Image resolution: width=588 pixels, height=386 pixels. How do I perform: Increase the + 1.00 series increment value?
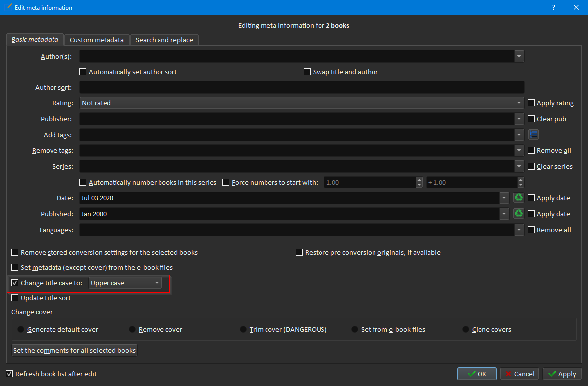pos(520,180)
